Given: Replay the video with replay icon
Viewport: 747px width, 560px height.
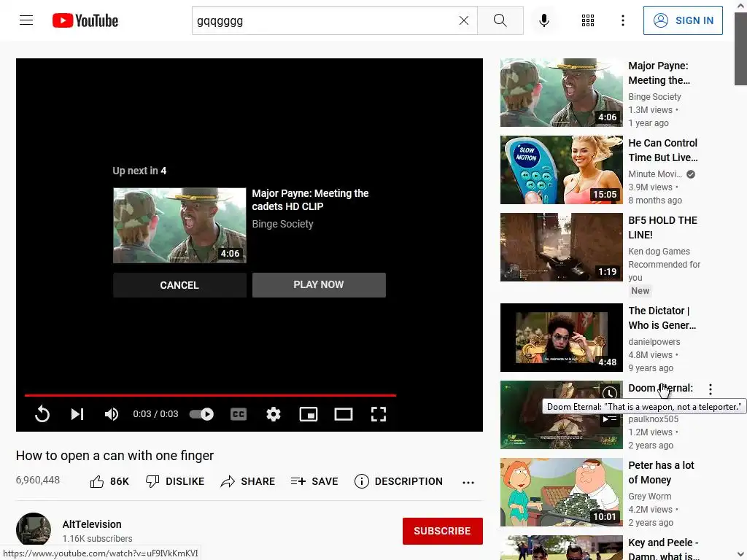Looking at the screenshot, I should coord(42,414).
